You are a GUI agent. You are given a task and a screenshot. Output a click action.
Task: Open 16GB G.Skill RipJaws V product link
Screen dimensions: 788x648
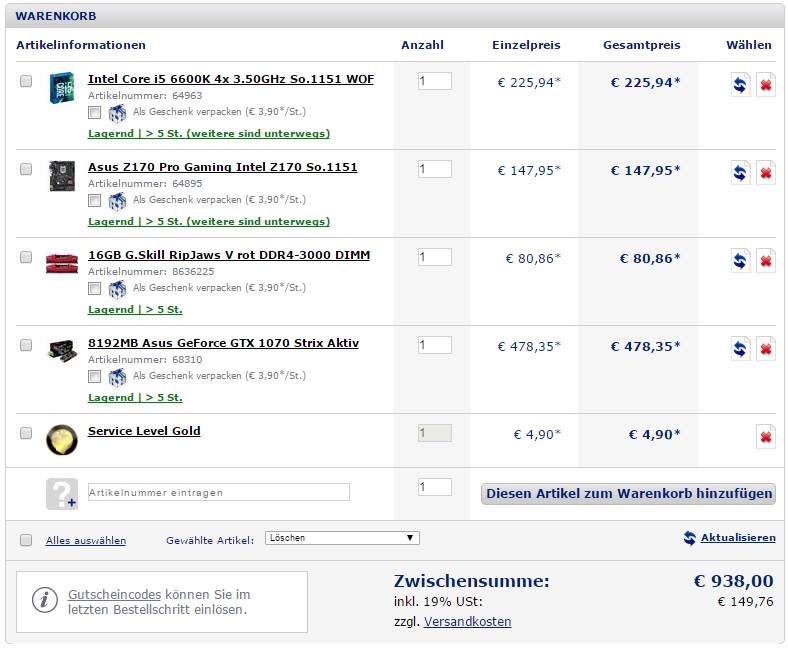229,255
